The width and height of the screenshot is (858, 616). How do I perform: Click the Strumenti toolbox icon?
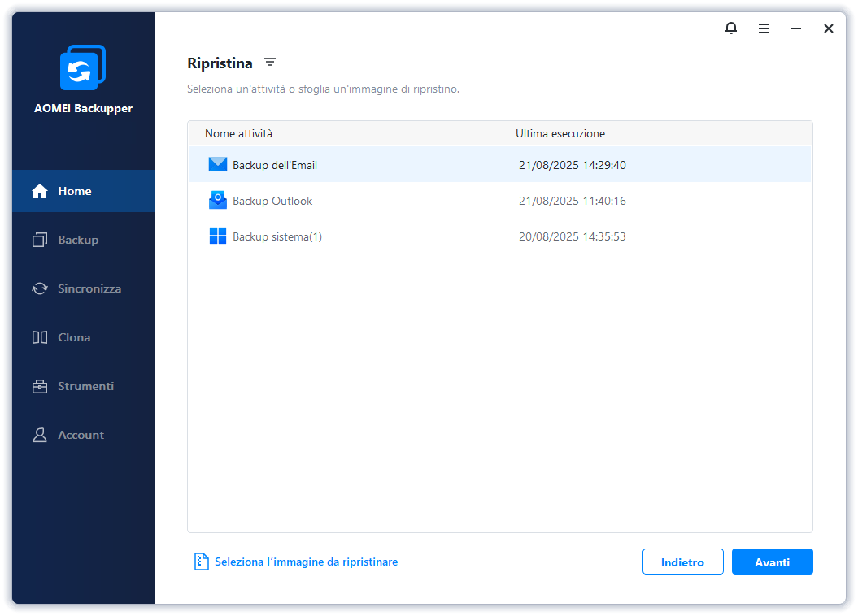point(40,386)
